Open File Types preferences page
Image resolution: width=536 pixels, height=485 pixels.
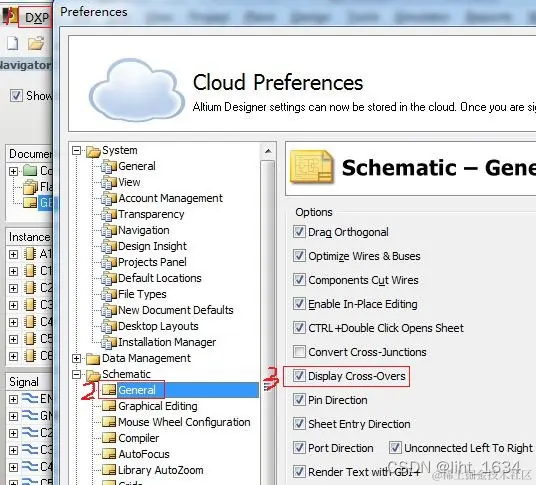142,294
